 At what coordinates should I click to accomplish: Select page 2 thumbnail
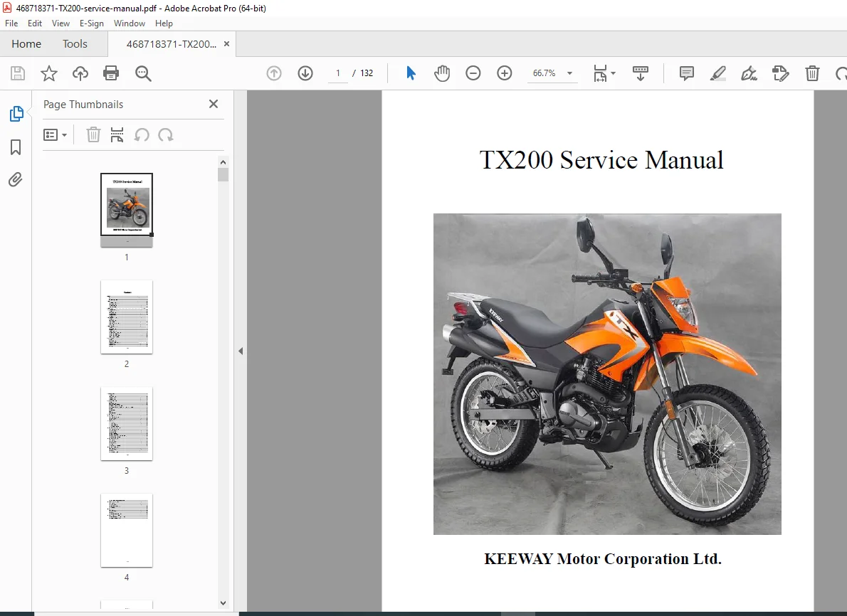click(127, 317)
